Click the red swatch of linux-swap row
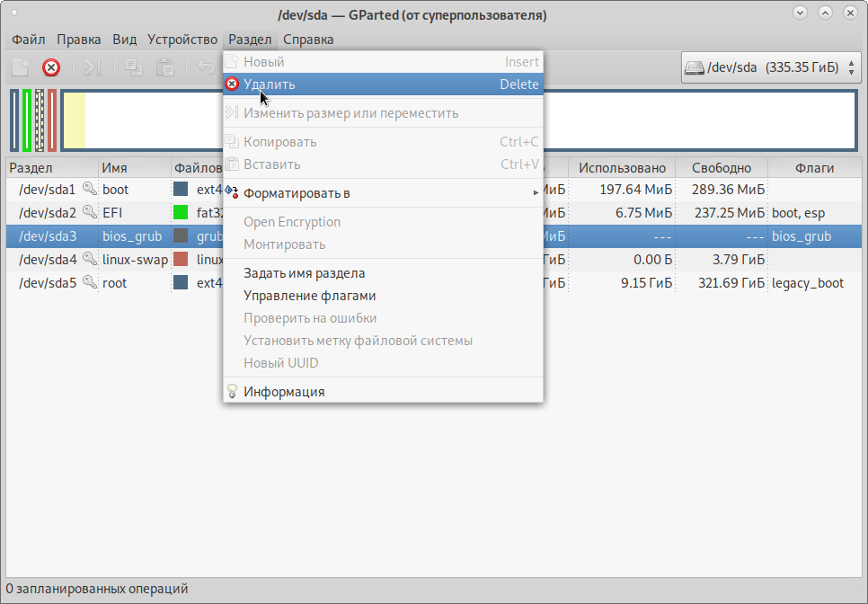 pos(181,259)
